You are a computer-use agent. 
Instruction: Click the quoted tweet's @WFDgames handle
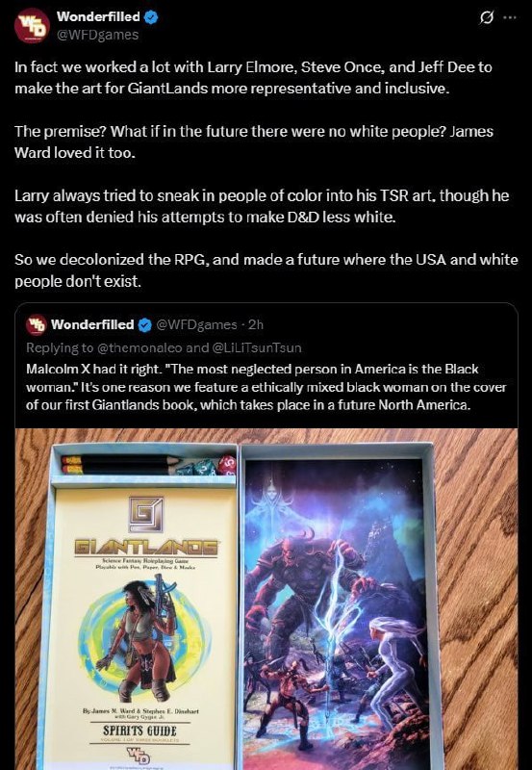(196, 324)
